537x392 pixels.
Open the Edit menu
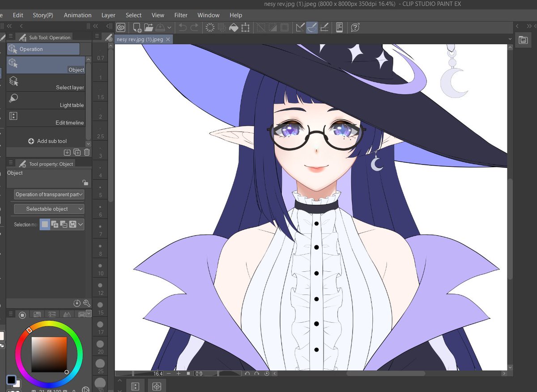pyautogui.click(x=18, y=15)
